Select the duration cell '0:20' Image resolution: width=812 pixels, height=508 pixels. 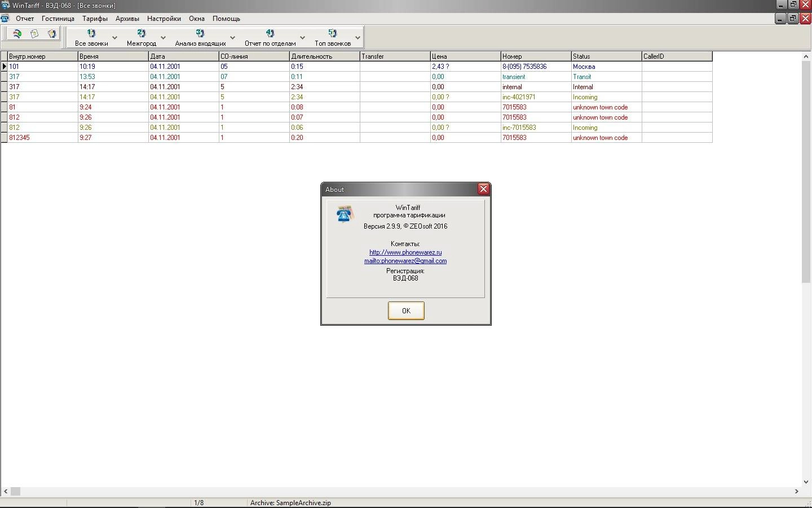[x=324, y=138]
